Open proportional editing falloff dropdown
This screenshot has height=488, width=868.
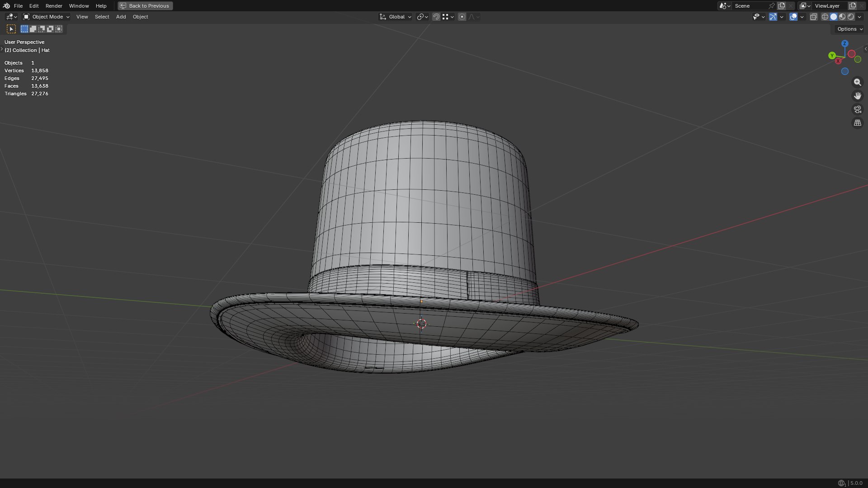[x=474, y=17]
